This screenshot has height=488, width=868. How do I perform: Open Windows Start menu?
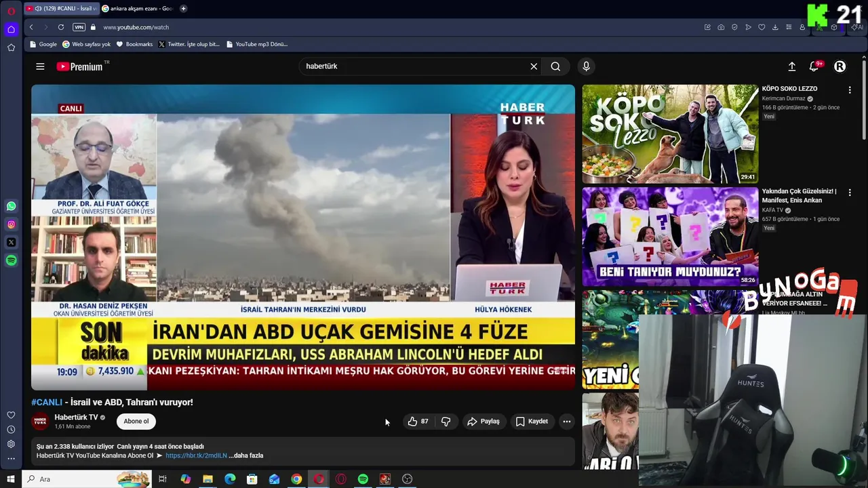(x=10, y=479)
